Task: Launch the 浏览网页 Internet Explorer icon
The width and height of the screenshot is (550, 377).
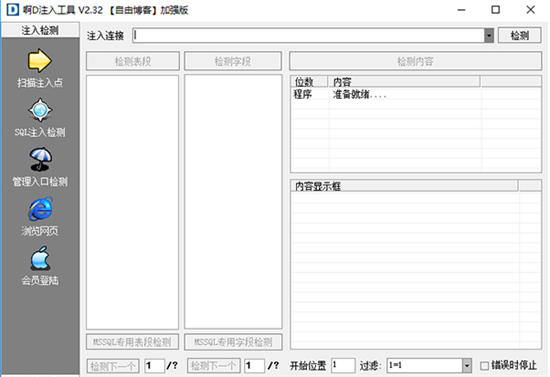Action: tap(40, 209)
